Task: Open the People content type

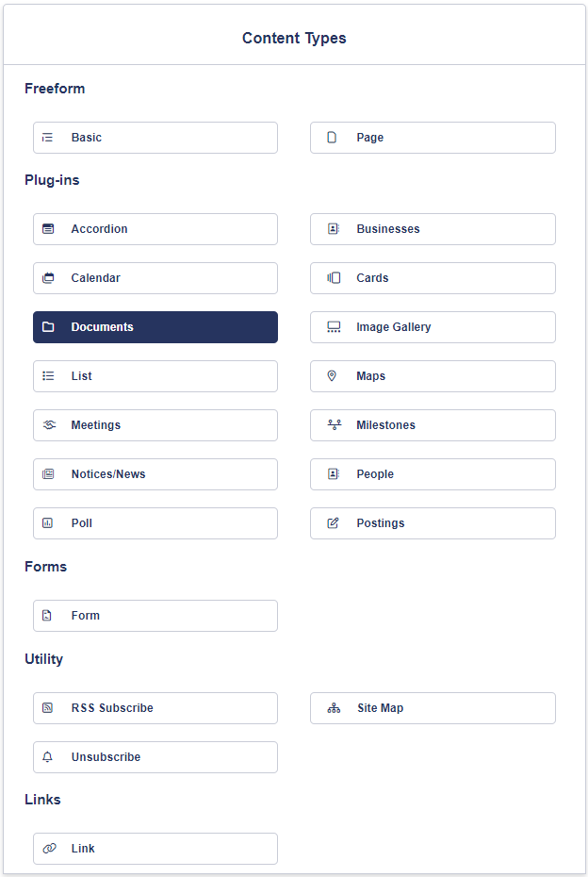Action: pyautogui.click(x=433, y=474)
